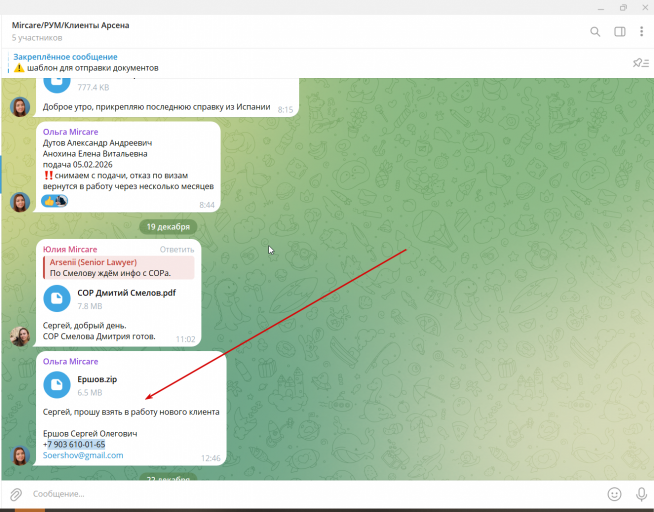Click the 6.5 MB file size label

click(90, 392)
